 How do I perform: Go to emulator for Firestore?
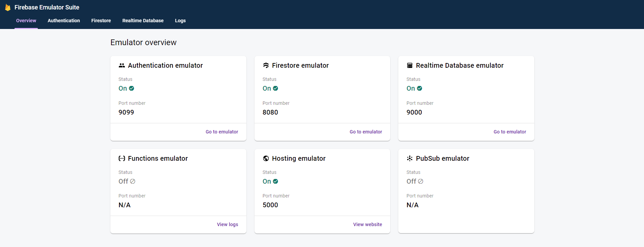[x=366, y=132]
